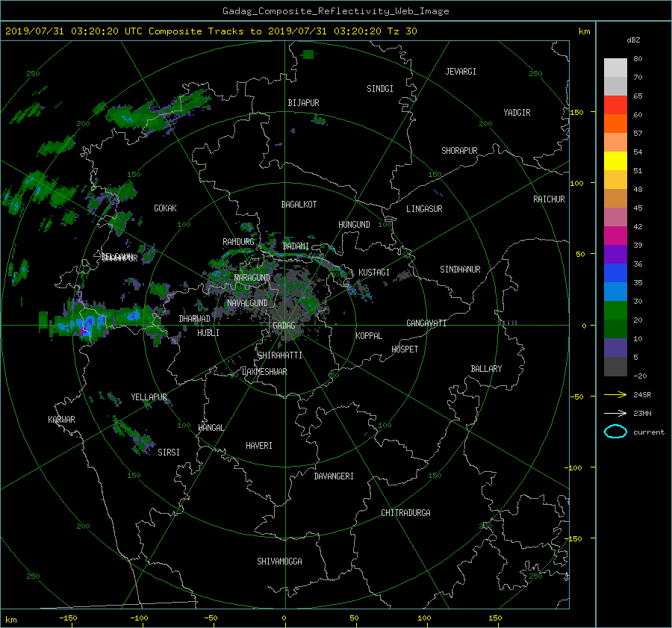Pick the royal blue 35-36 dBZ swatch
Viewport: 672px width, 628px height.
(615, 273)
